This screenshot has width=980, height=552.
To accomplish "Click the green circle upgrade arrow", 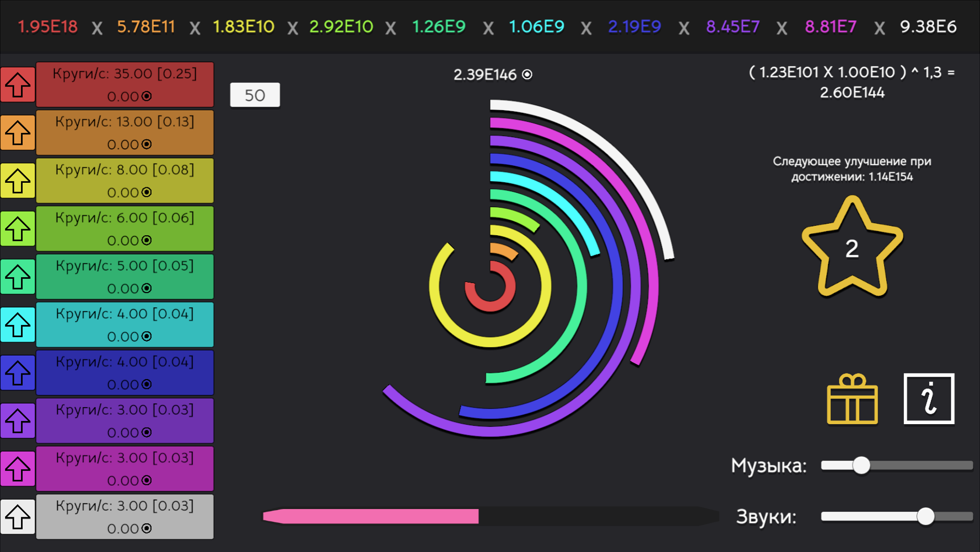I will tap(18, 229).
